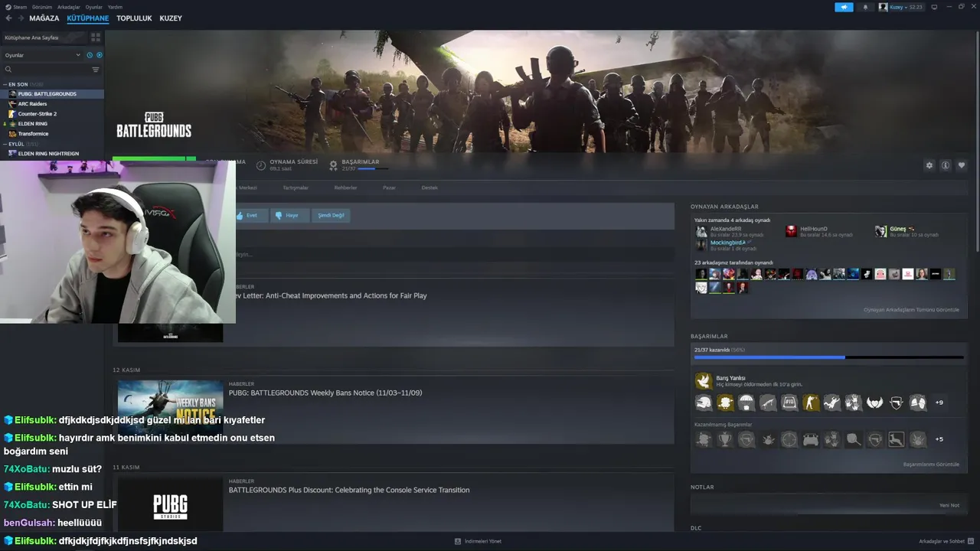Show +5 more locked achievements
The width and height of the screenshot is (980, 551).
coord(939,439)
